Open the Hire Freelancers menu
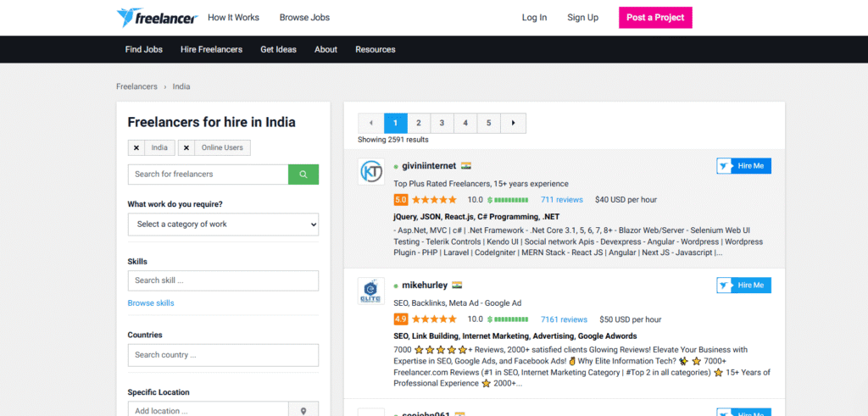 tap(211, 49)
